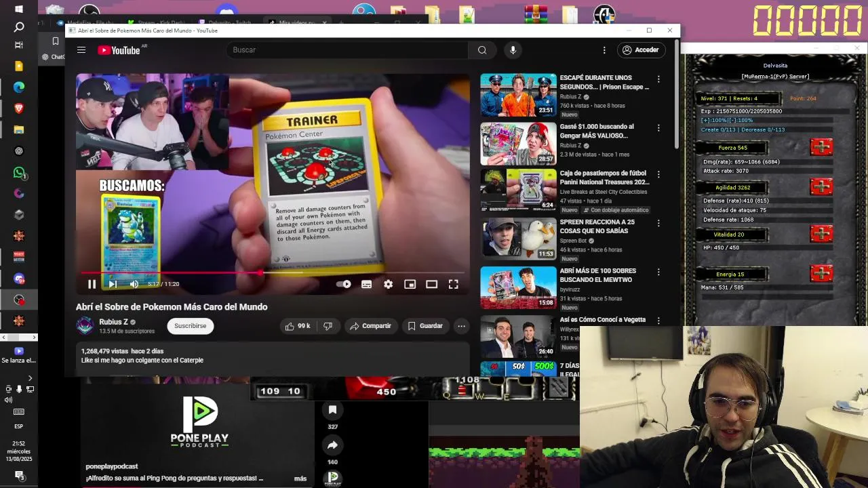The width and height of the screenshot is (868, 488).
Task: Open the Rubius Z channel name link
Action: [113, 322]
